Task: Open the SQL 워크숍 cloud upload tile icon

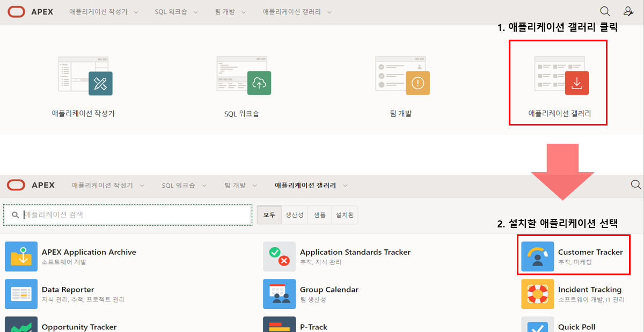Action: [244, 75]
